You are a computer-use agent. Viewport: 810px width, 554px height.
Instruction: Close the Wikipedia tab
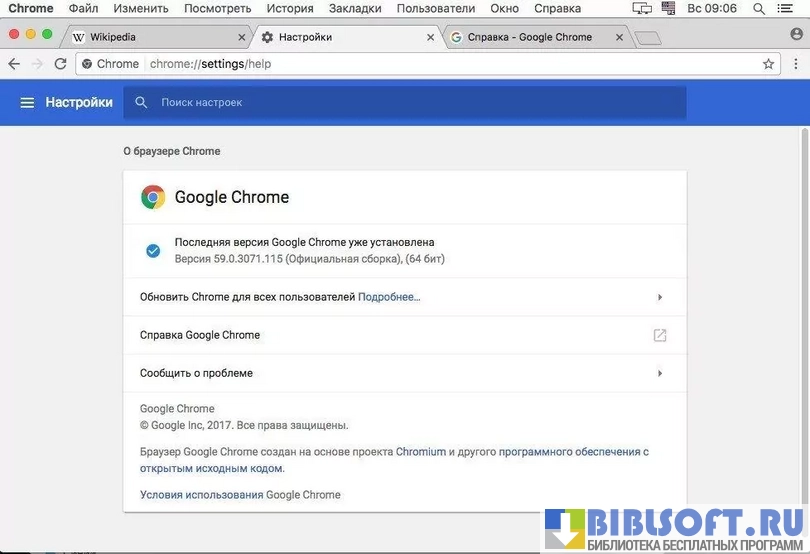pyautogui.click(x=241, y=38)
